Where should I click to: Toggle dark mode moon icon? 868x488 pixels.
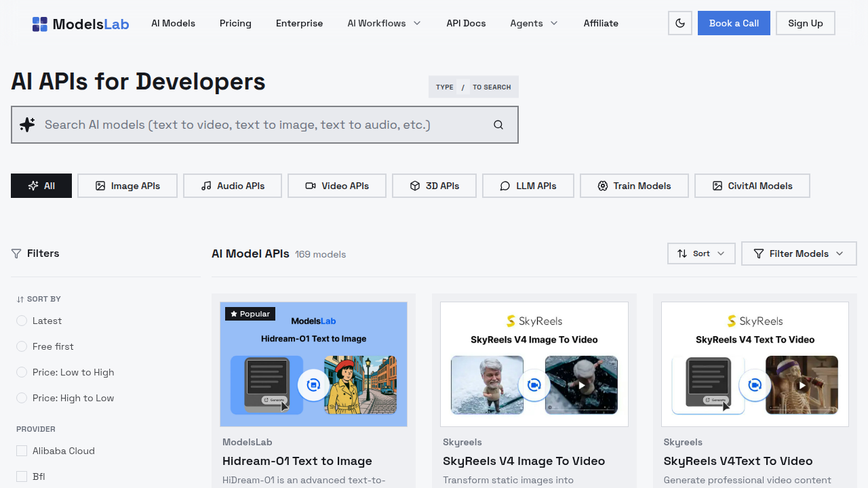(x=680, y=23)
